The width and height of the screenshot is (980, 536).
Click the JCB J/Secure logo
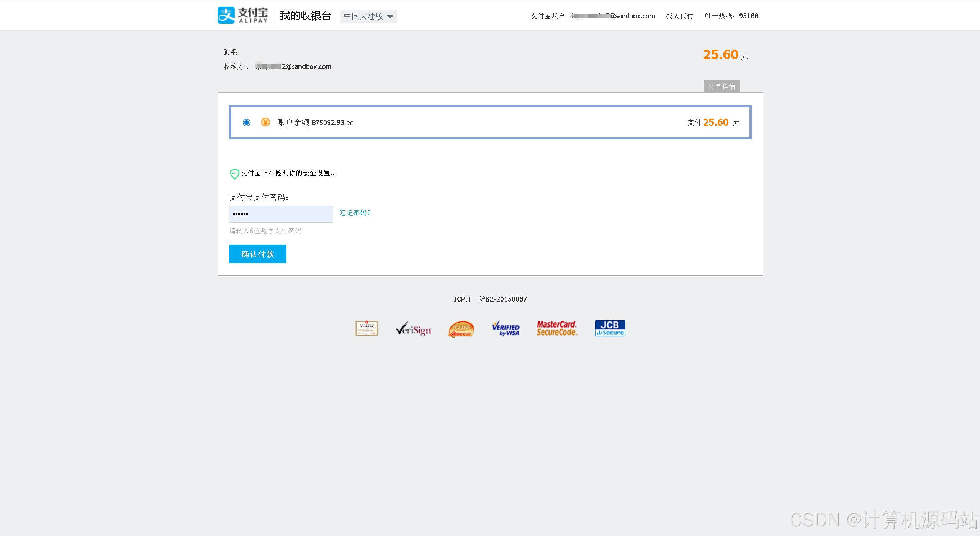pos(610,328)
